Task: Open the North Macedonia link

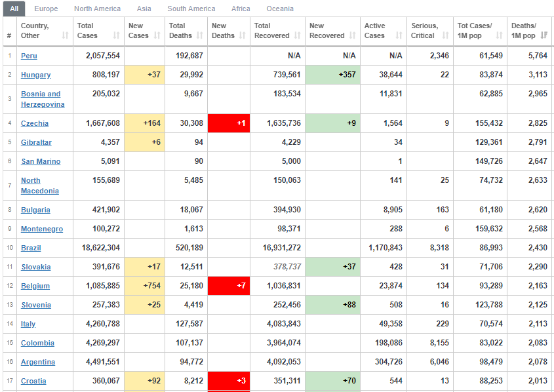Action: point(40,186)
